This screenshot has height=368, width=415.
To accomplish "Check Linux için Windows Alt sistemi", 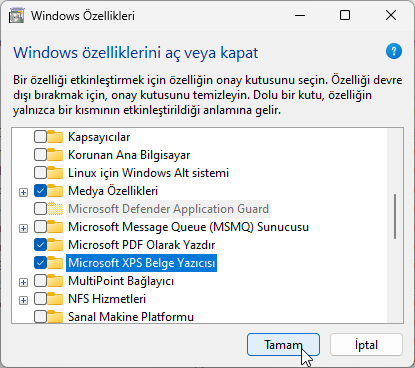I will 40,173.
